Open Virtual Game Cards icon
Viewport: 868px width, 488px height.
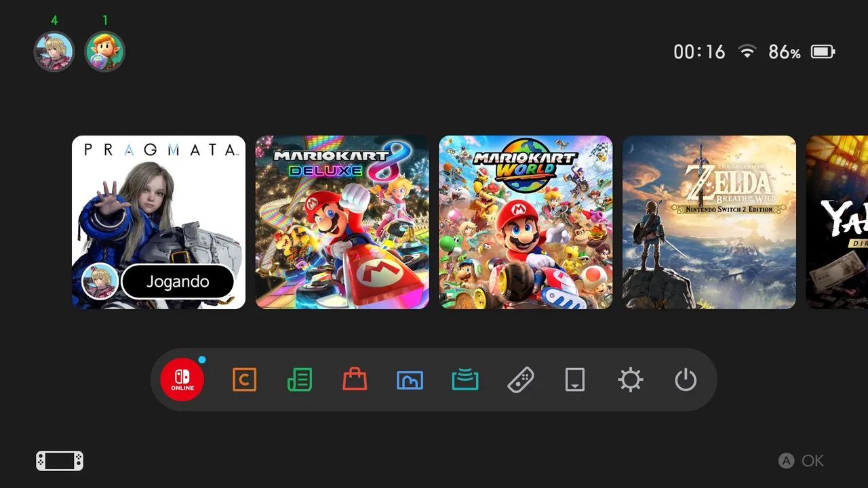pos(575,380)
